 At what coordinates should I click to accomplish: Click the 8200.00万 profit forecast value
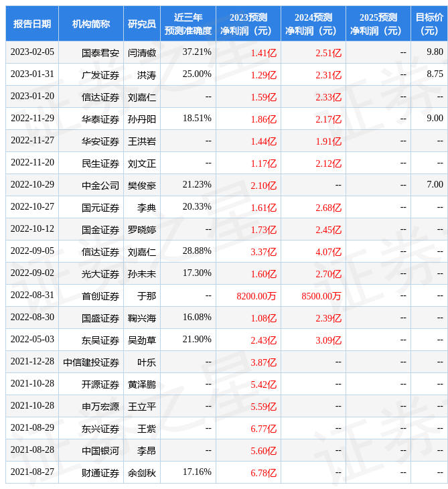click(256, 295)
